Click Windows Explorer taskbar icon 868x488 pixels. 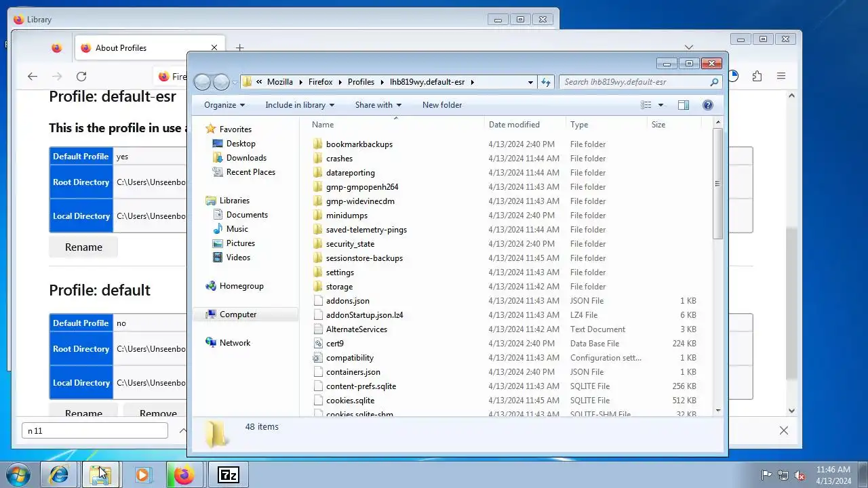tap(100, 474)
